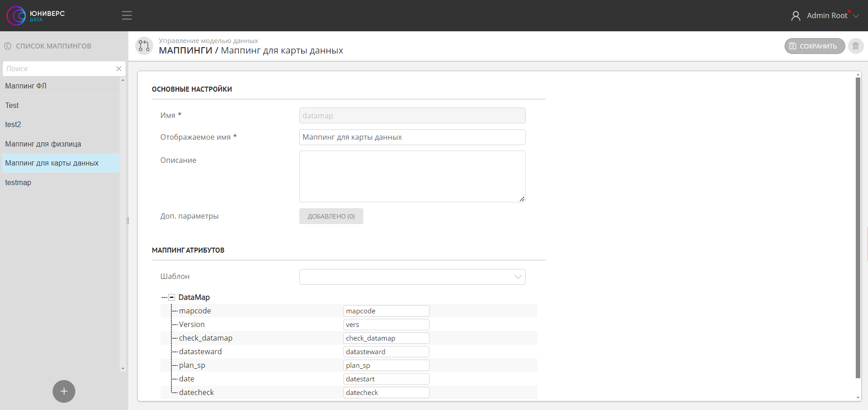Select Маппинг ФЛ in the list

(26, 86)
